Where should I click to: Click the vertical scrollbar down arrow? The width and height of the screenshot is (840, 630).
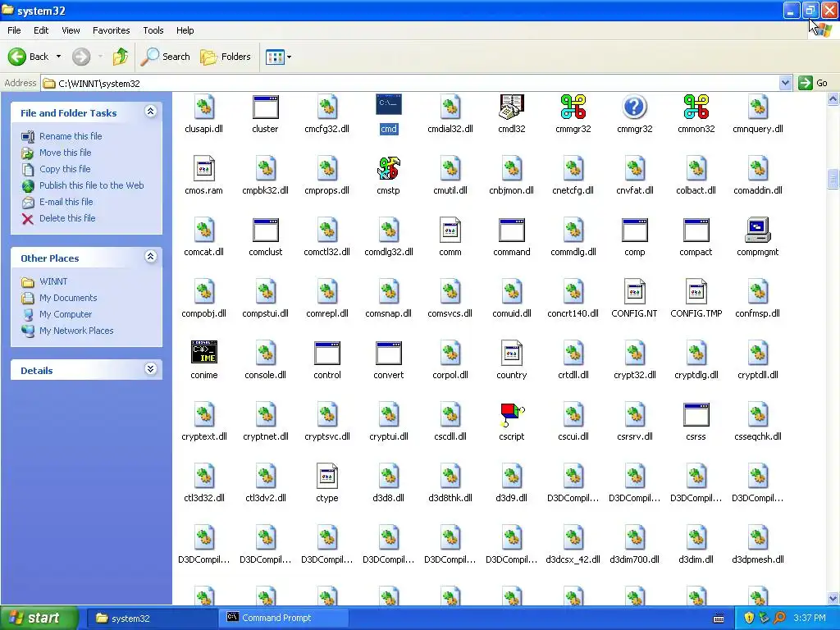point(833,598)
